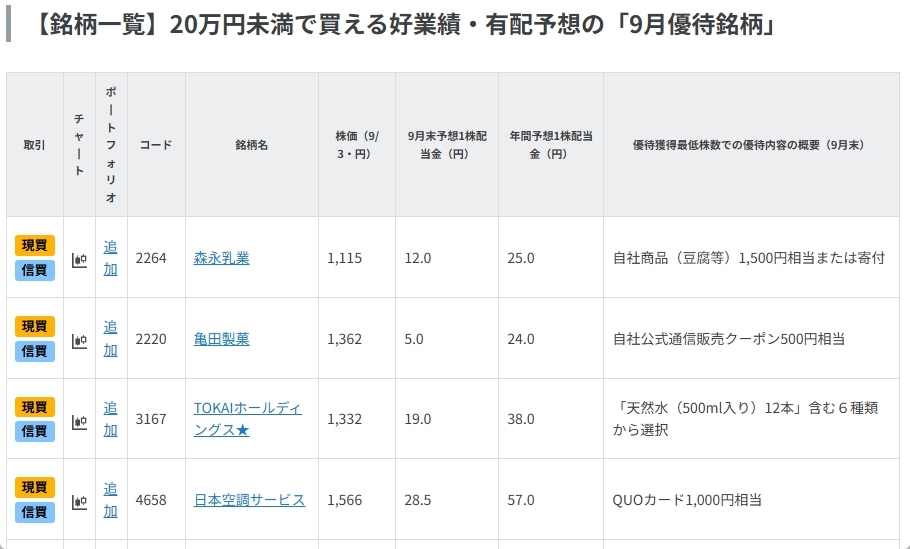Add 亀田製菓 to portfolio via 追加 link
This screenshot has height=549, width=910.
click(x=110, y=338)
